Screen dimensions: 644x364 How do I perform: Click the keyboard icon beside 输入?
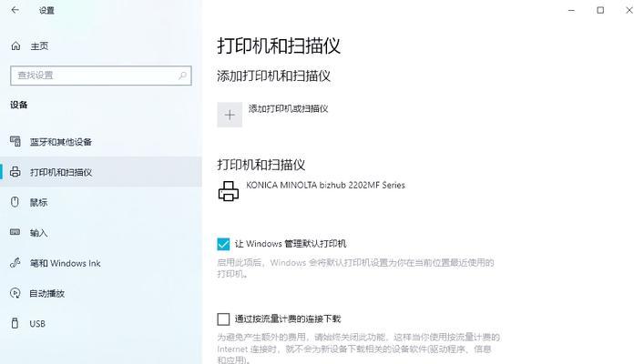coord(15,232)
